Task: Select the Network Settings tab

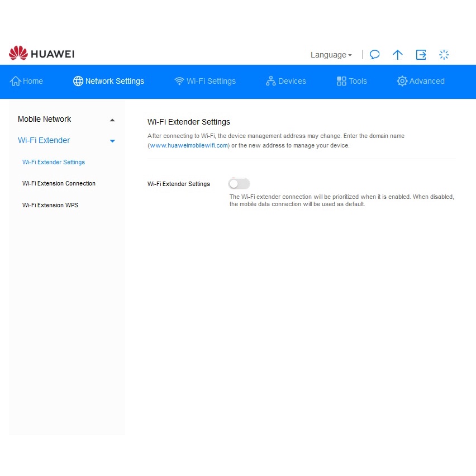Action: pyautogui.click(x=109, y=81)
